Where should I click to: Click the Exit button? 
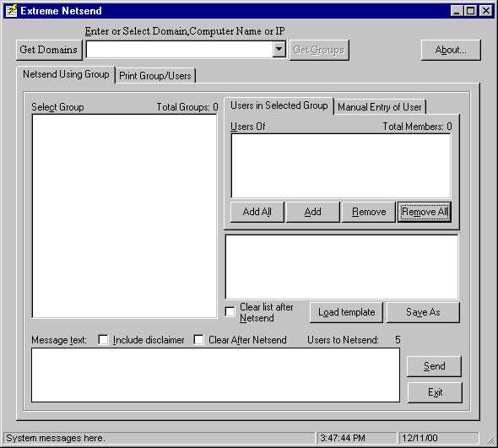[435, 392]
